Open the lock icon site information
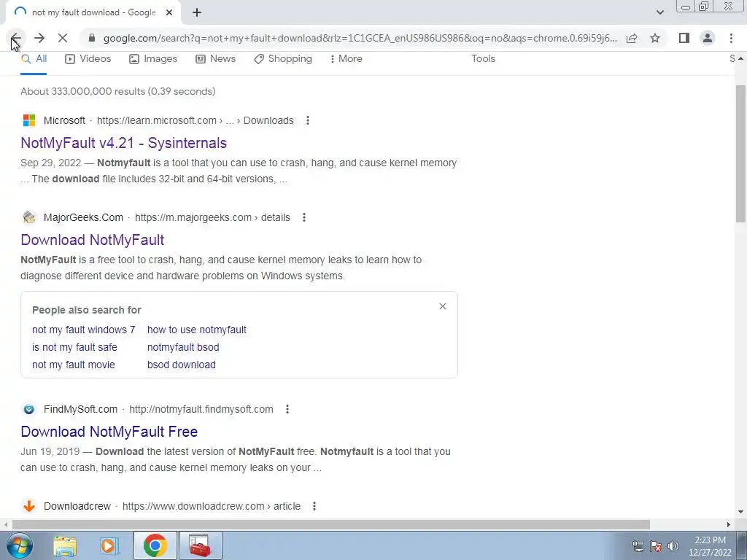This screenshot has width=747, height=560. point(92,38)
